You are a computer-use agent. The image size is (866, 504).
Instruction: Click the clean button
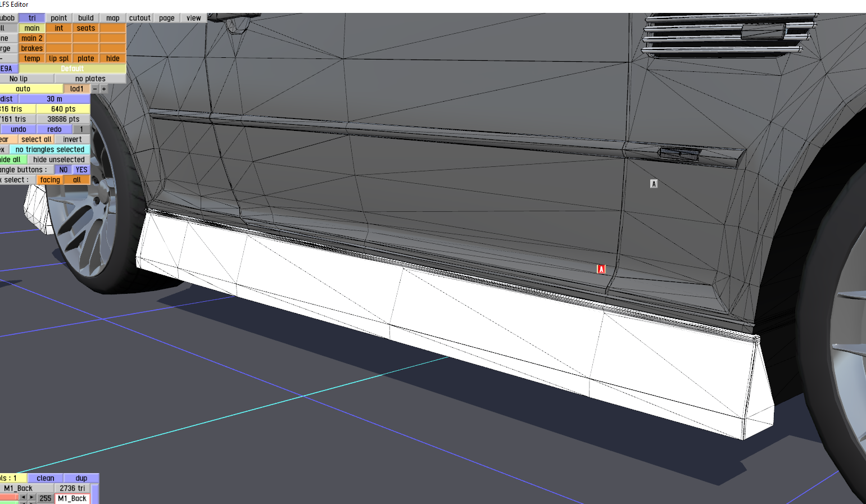pos(46,478)
